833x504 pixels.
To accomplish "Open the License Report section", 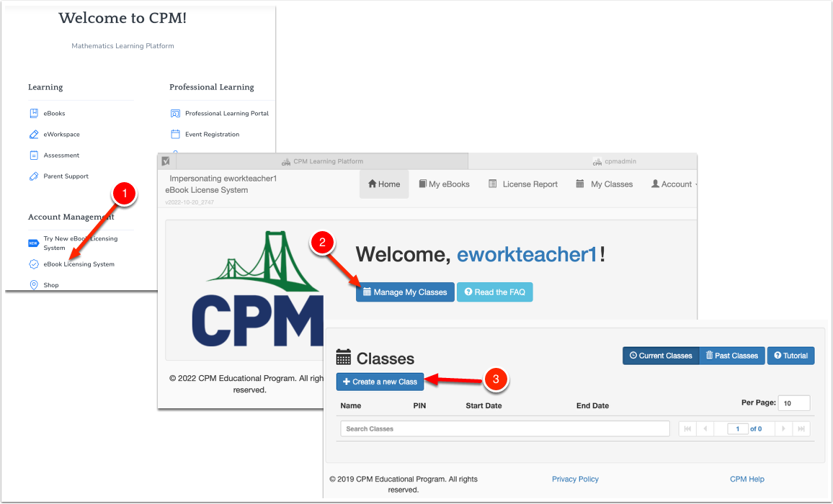I will click(523, 184).
